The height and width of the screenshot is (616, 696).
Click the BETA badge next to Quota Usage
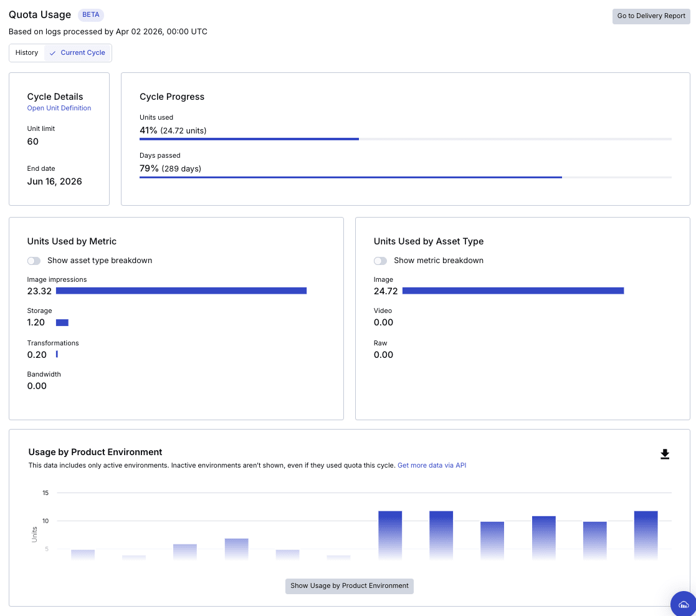pyautogui.click(x=91, y=15)
